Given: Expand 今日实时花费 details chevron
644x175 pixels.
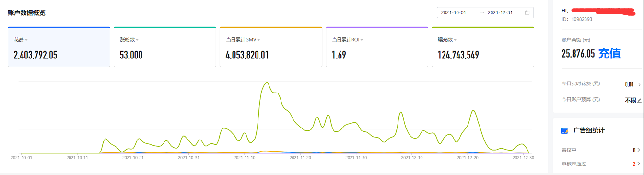Looking at the screenshot, I should [639, 84].
